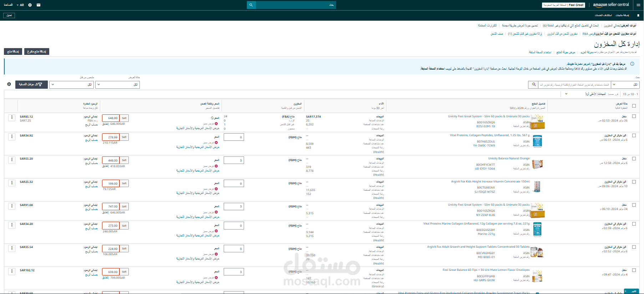The height and width of the screenshot is (294, 644).
Task: Click red featured-offer X in 278.99 row
Action: pyautogui.click(x=216, y=143)
